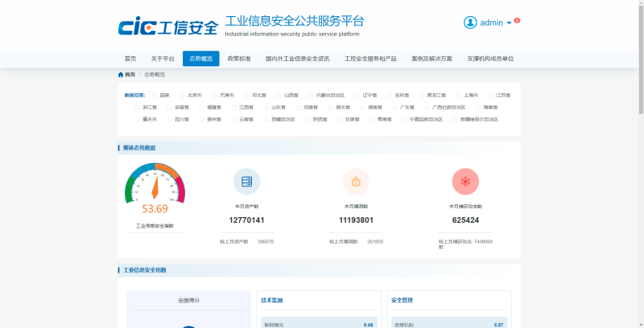The width and height of the screenshot is (644, 328).
Task: Click the 本月捕获攻击数 red spider icon
Action: (x=465, y=182)
